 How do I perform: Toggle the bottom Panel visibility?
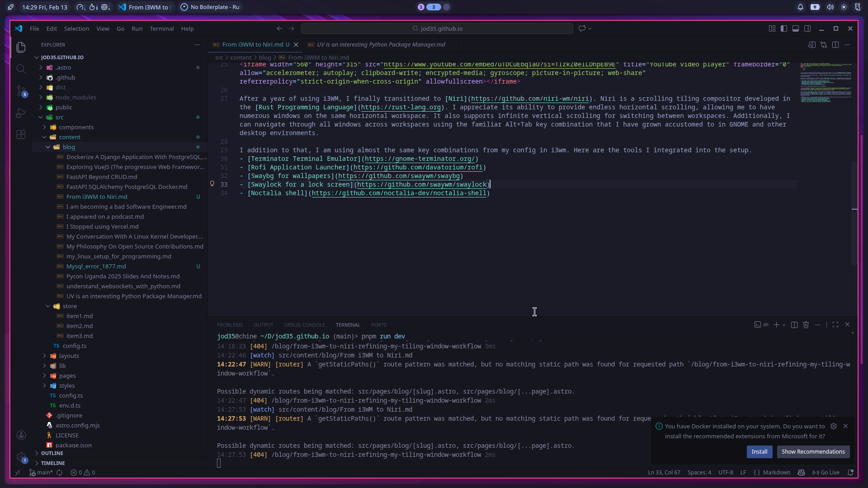pos(796,28)
